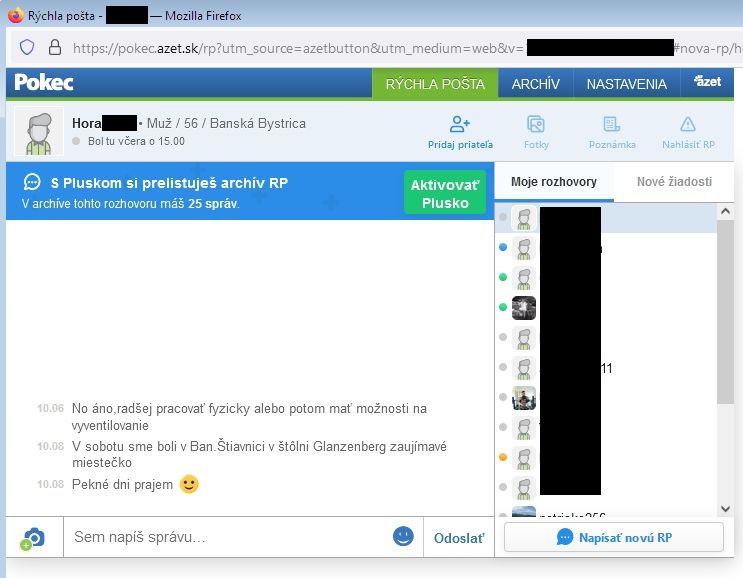Image resolution: width=743 pixels, height=578 pixels.
Task: Select the dark photo avatar conversation
Action: (x=524, y=307)
